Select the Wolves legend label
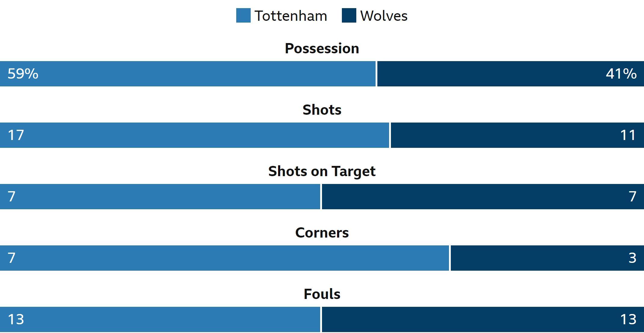Viewport: 644px width, 333px height. [384, 16]
